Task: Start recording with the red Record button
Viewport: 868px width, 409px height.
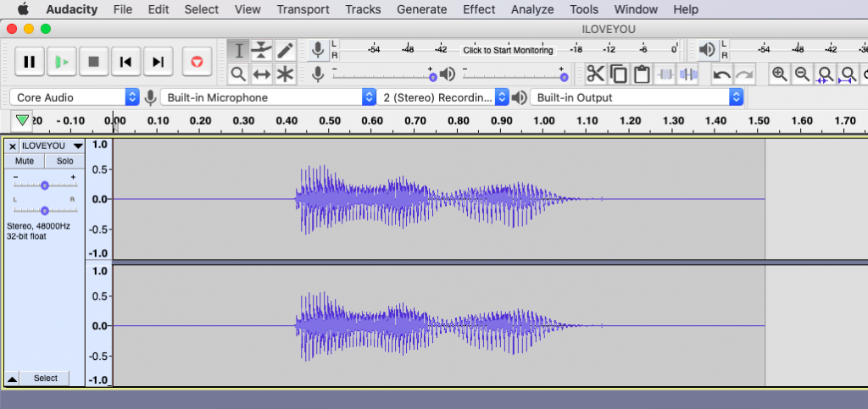Action: click(x=197, y=61)
